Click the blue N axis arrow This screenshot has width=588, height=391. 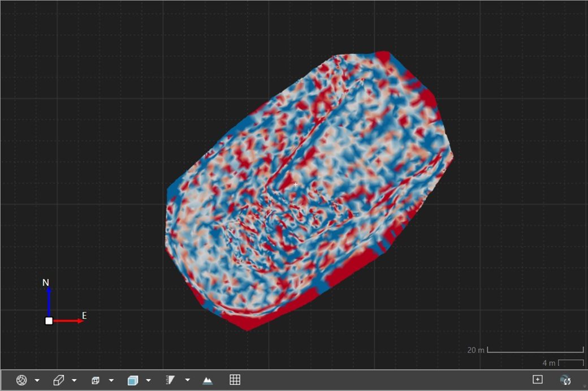(49, 300)
